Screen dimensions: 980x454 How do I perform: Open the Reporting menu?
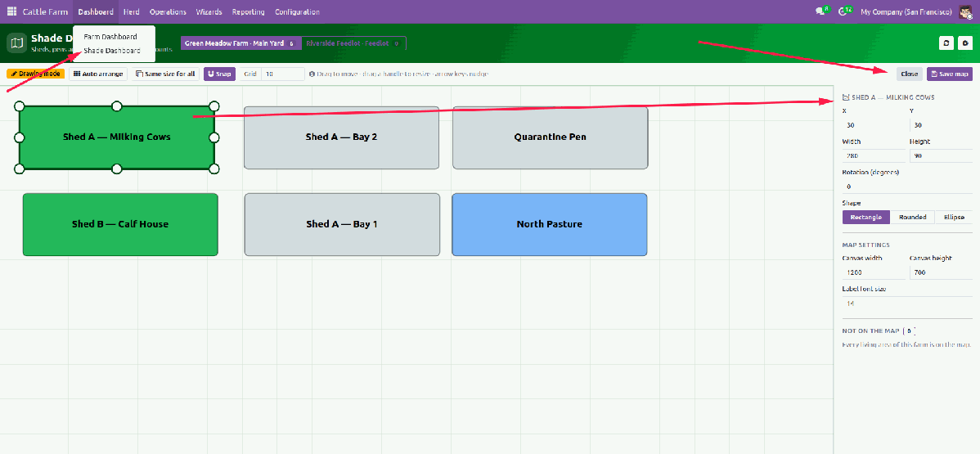point(248,12)
